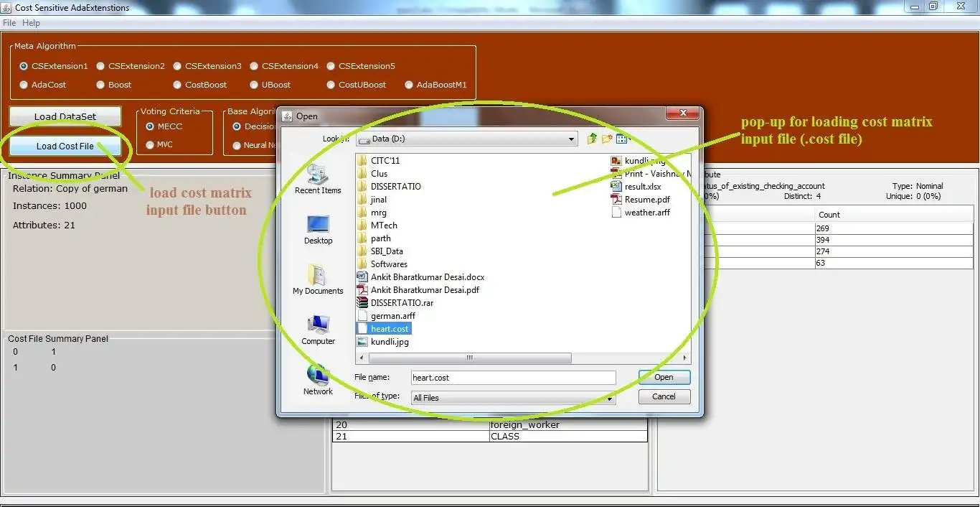Open the File menu

(9, 23)
